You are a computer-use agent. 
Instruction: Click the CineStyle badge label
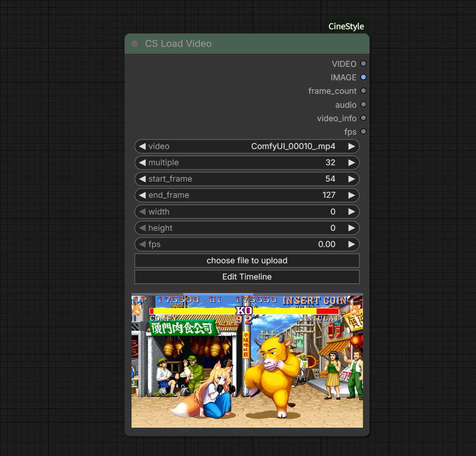[346, 26]
